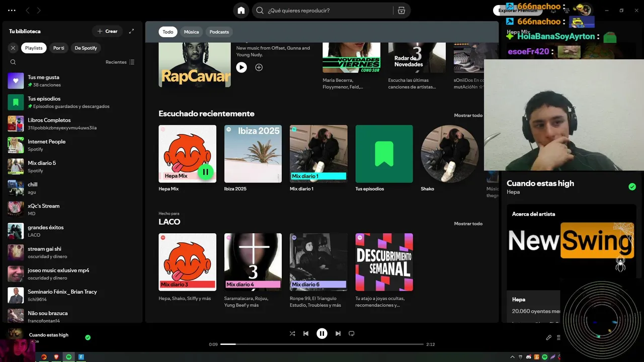644x362 pixels.
Task: Click Spotify tray icon in system tray
Action: pos(544,357)
